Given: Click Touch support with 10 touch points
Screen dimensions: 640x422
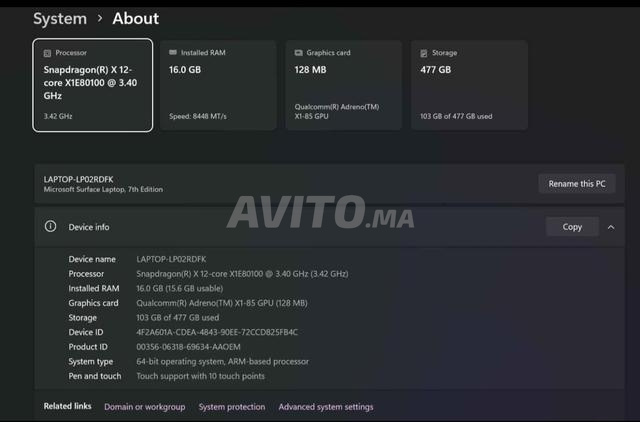Looking at the screenshot, I should coord(200,376).
